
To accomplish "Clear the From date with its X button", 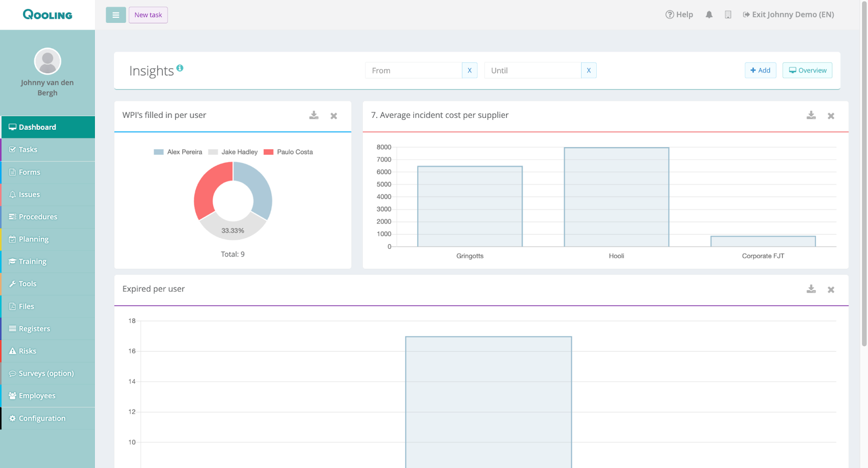I will click(470, 71).
